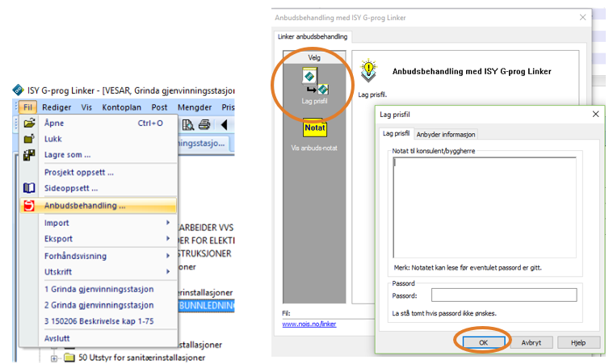Click the Åpne folder icon
This screenshot has height=364, width=609.
29,123
